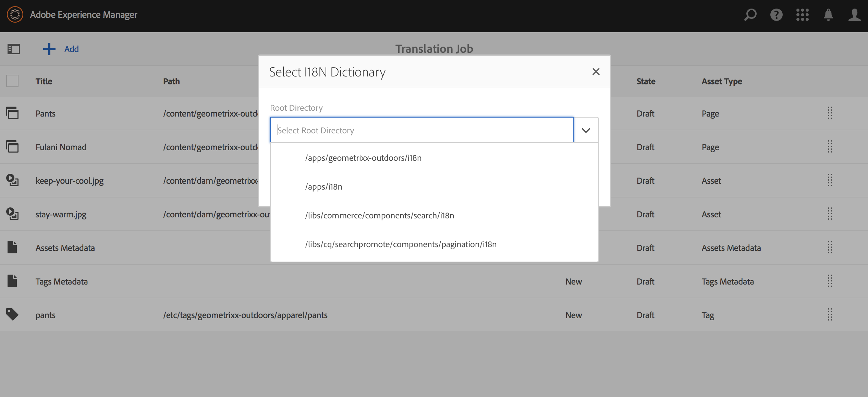Close the Select I18N Dictionary dialog
868x397 pixels.
(596, 72)
